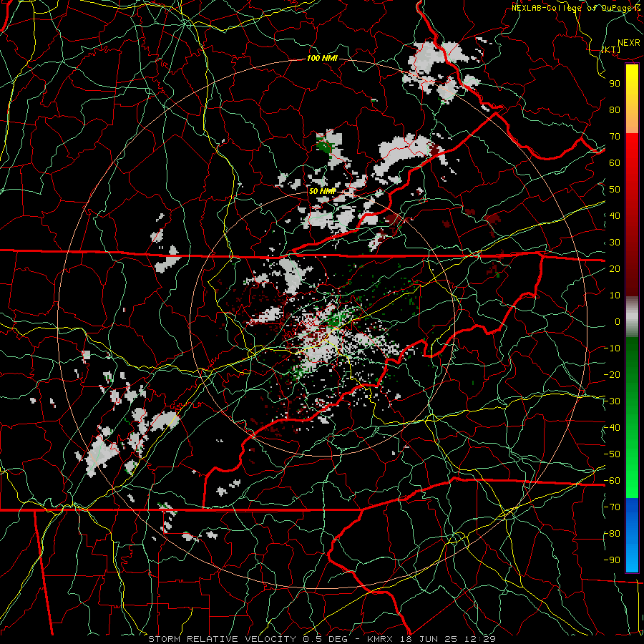Click the "NEXR" label above the color scale
This screenshot has width=644, height=644.
[629, 43]
